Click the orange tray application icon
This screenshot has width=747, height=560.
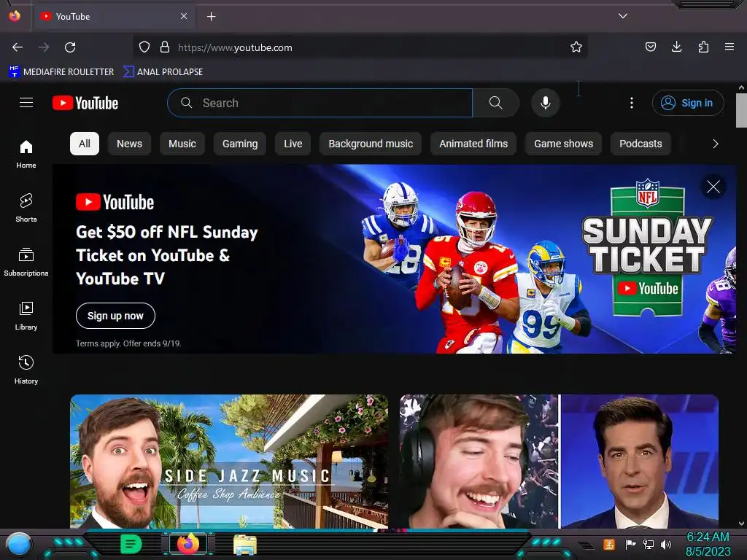point(609,544)
